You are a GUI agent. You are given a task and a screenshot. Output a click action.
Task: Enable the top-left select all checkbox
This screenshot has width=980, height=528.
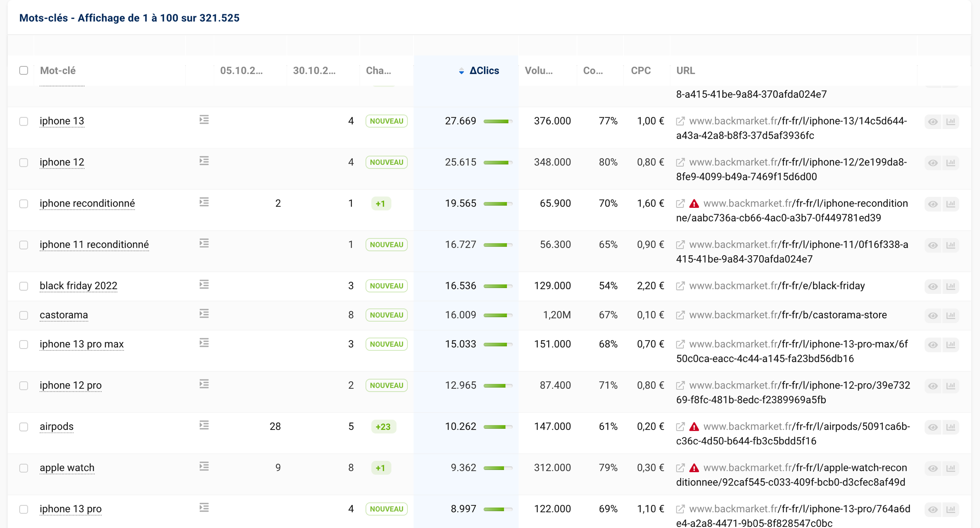23,69
